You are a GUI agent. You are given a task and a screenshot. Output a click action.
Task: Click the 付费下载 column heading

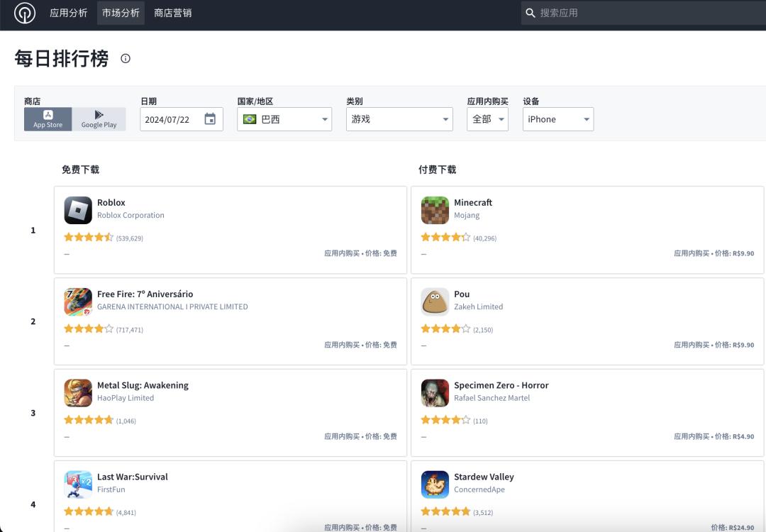coord(437,170)
